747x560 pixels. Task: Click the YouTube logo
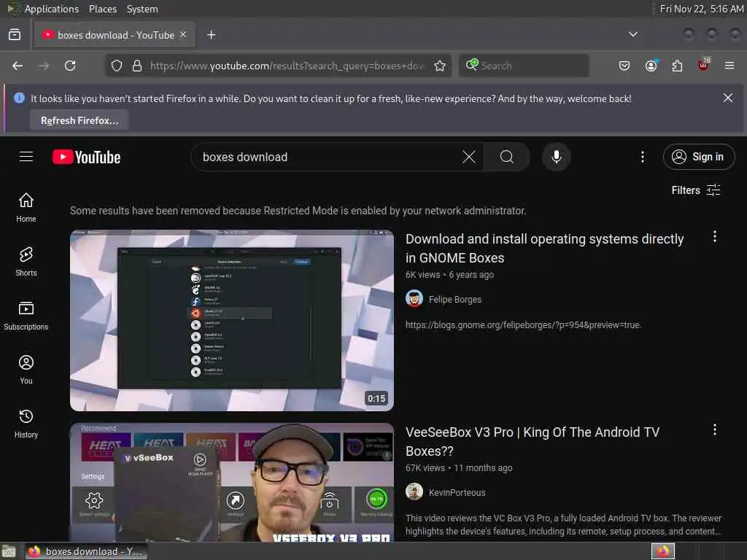pos(86,157)
